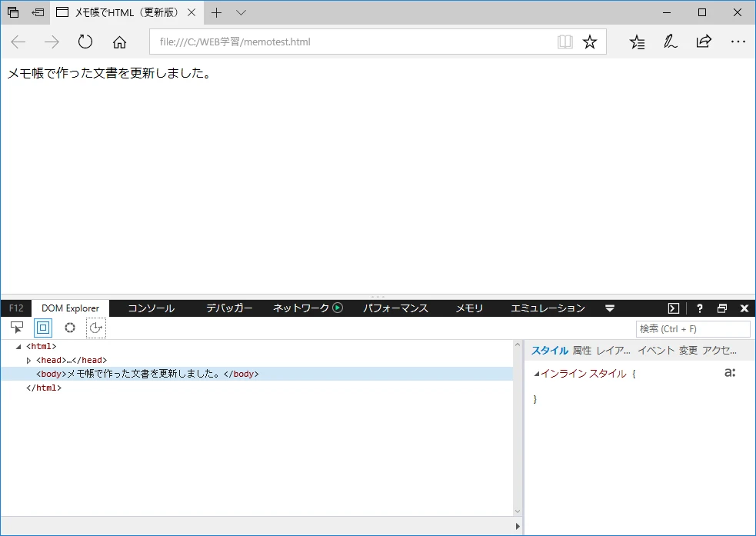This screenshot has height=536, width=756.
Task: Open the Share icon
Action: click(704, 42)
